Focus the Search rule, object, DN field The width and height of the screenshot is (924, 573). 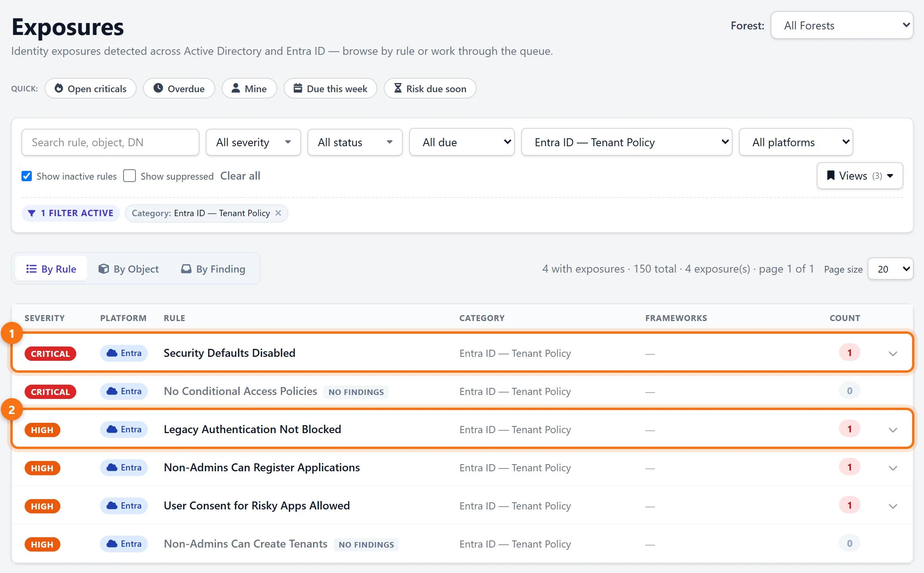point(110,142)
